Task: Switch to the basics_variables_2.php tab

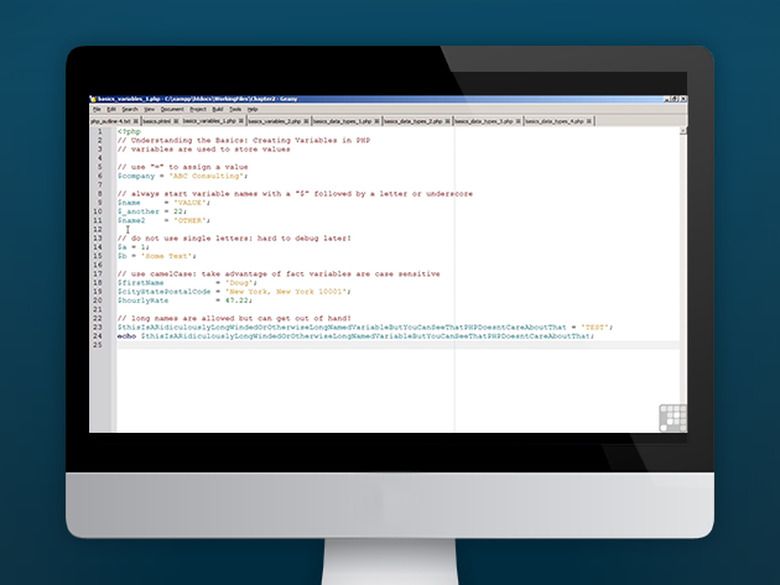Action: pyautogui.click(x=273, y=120)
